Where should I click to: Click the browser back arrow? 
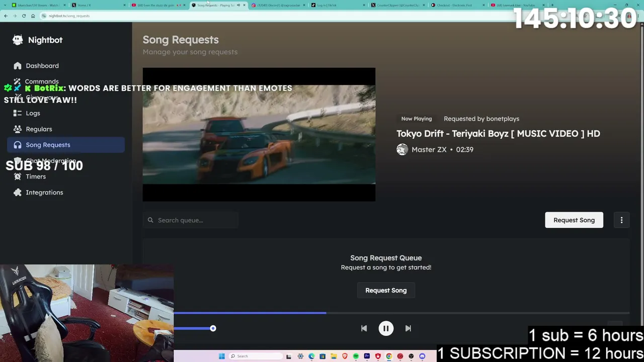click(6, 16)
